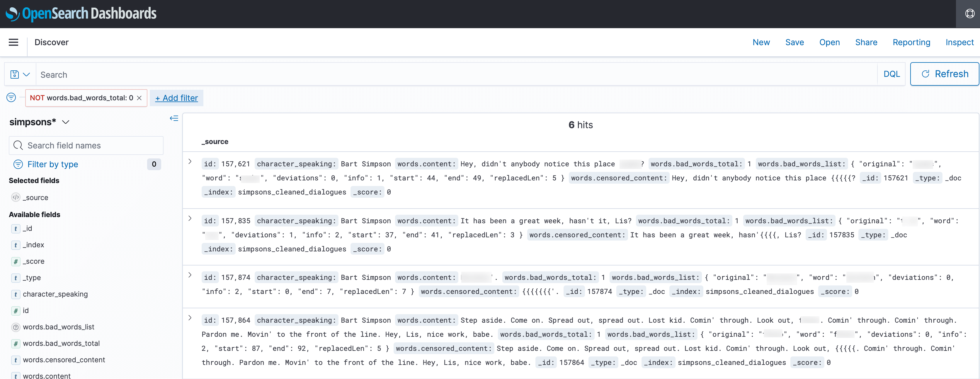Open the Filter by type options
This screenshot has width=980, height=379.
[52, 164]
